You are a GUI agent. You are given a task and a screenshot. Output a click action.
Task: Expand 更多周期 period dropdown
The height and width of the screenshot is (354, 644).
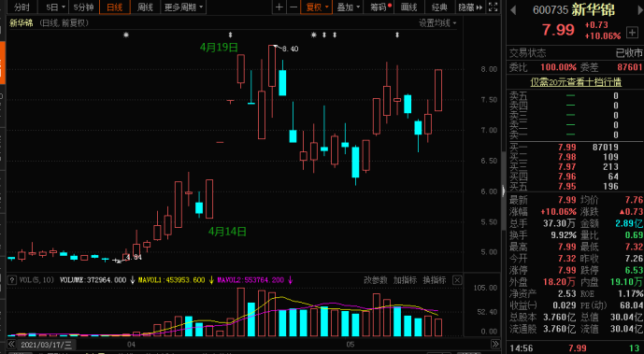pos(183,7)
